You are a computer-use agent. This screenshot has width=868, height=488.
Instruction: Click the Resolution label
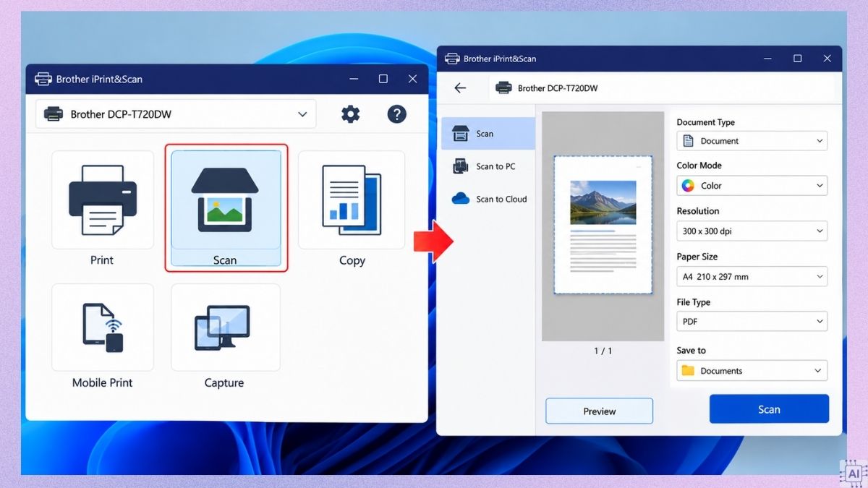tap(698, 211)
